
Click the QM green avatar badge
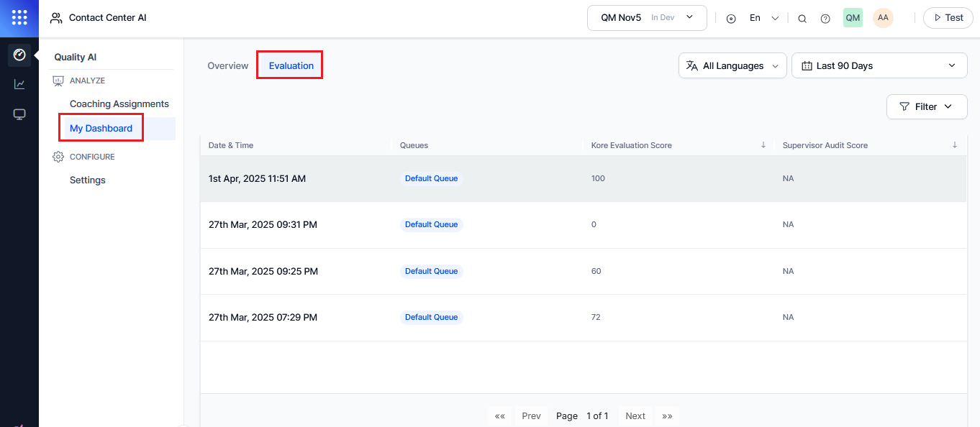click(x=853, y=18)
